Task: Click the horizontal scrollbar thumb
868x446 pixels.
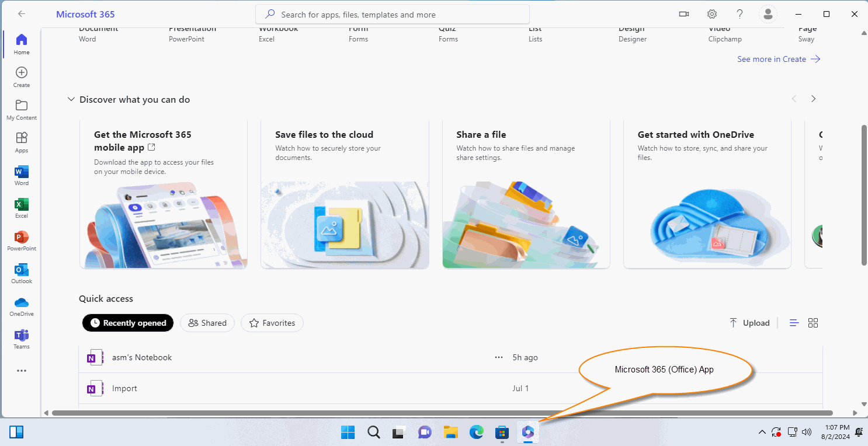Action: click(442, 413)
